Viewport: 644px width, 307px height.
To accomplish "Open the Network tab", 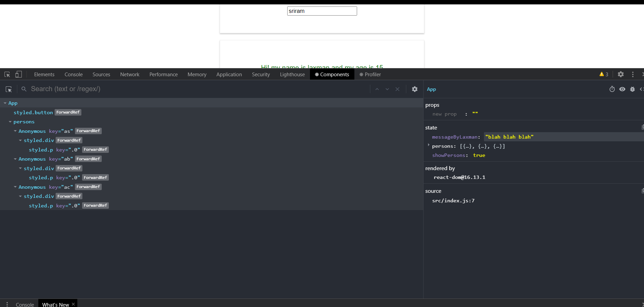I will 130,75.
